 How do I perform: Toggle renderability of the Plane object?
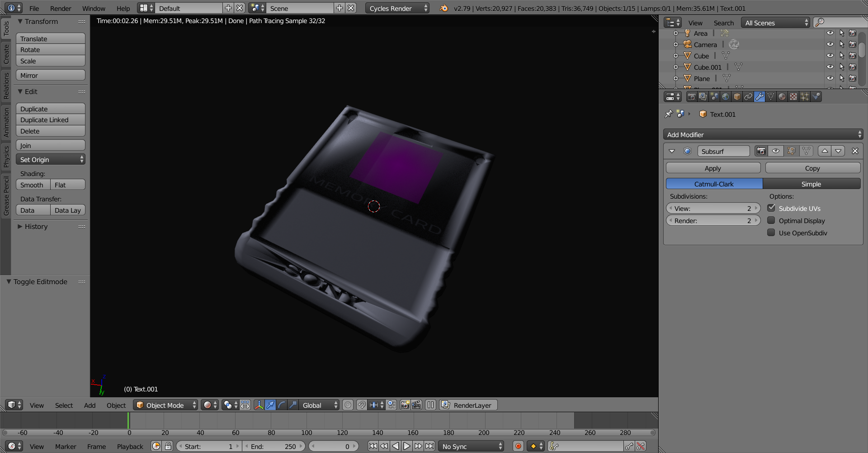pos(853,78)
